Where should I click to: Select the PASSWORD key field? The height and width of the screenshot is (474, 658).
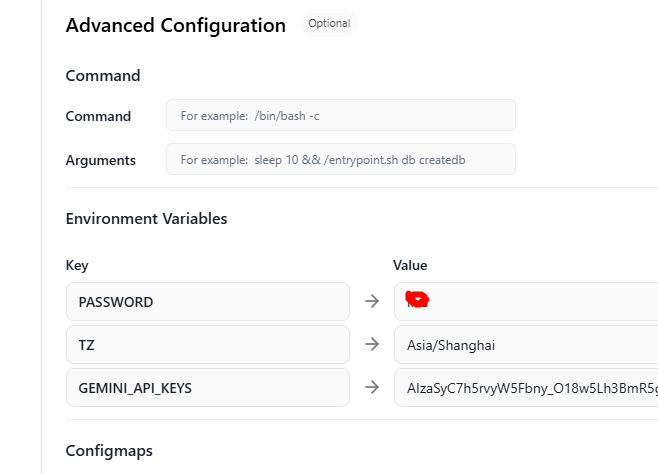click(208, 301)
